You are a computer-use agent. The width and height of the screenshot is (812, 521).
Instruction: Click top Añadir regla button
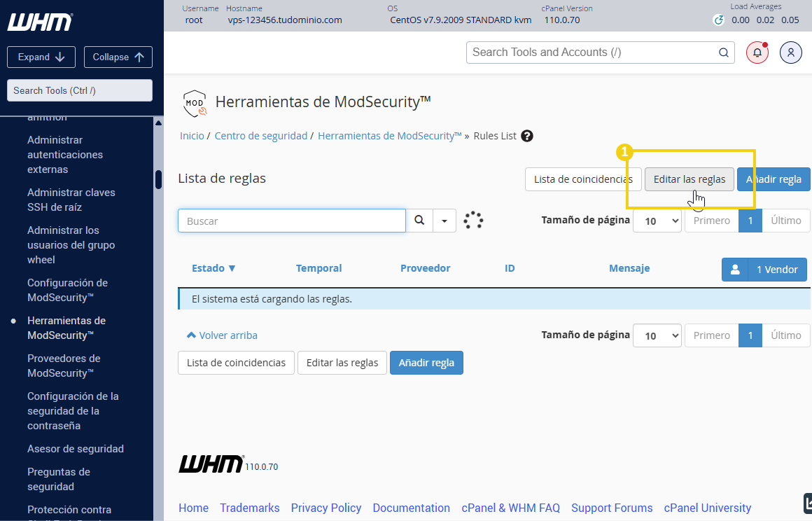773,179
